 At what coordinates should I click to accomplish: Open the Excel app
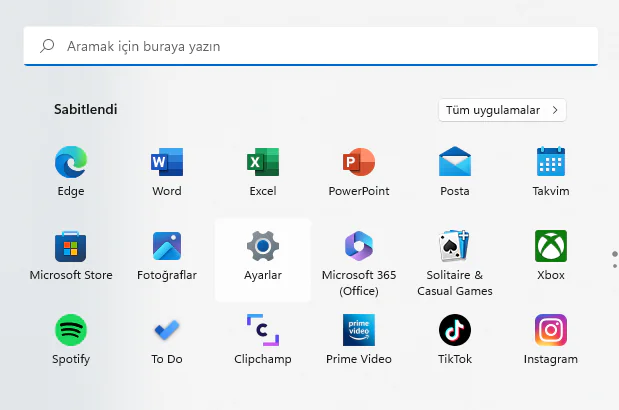tap(263, 171)
